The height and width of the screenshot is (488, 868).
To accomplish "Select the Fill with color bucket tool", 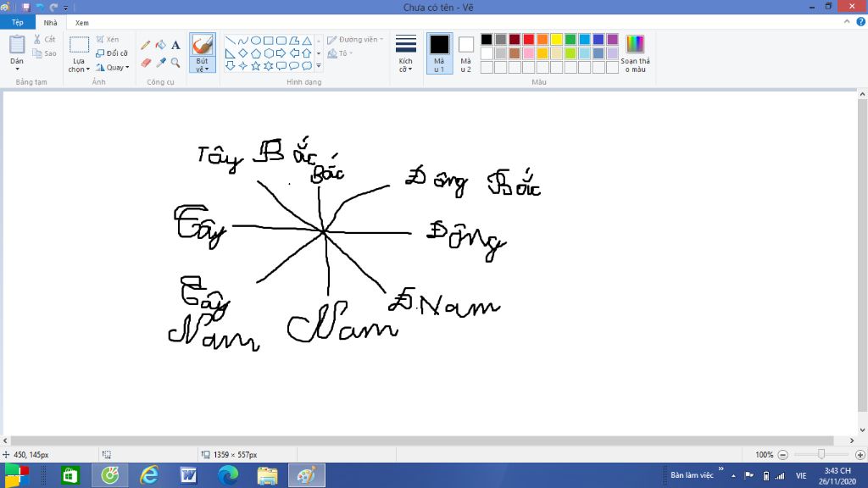I will 160,45.
